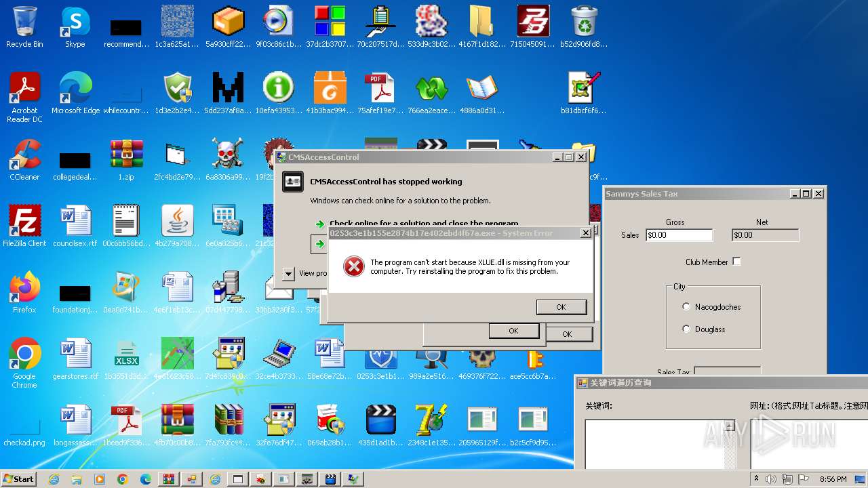Viewport: 868px width, 488px height.
Task: Open Google Chrome desktop shortcut
Action: (x=24, y=363)
